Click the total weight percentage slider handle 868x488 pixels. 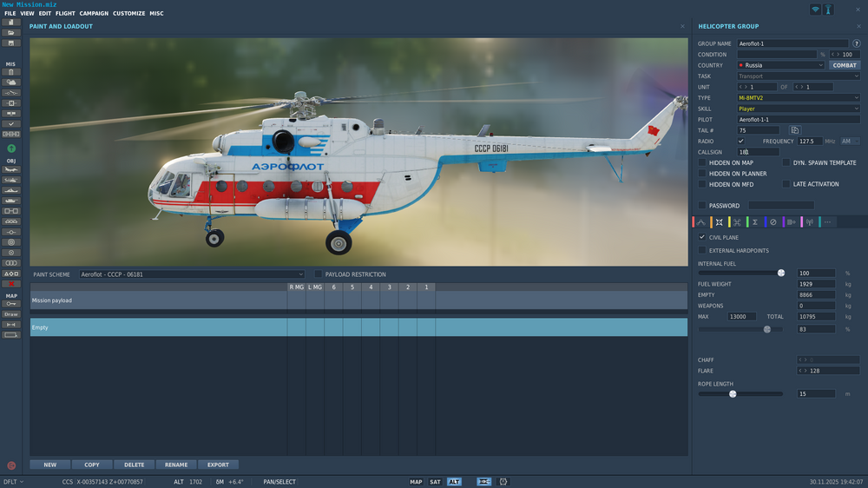767,329
